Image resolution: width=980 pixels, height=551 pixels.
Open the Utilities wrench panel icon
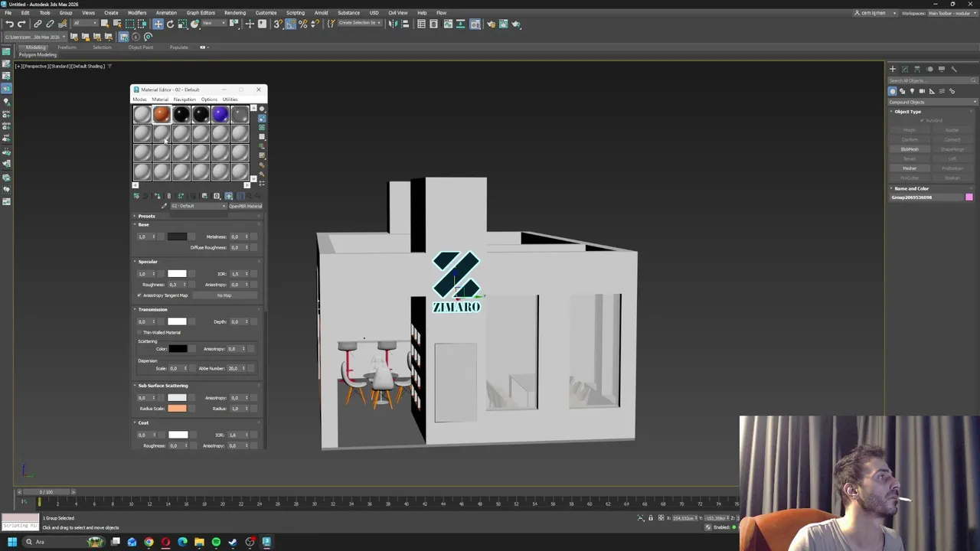[953, 69]
